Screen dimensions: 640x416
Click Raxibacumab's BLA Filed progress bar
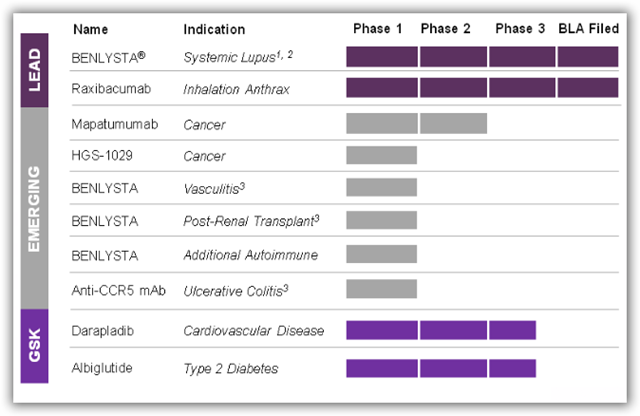point(588,88)
